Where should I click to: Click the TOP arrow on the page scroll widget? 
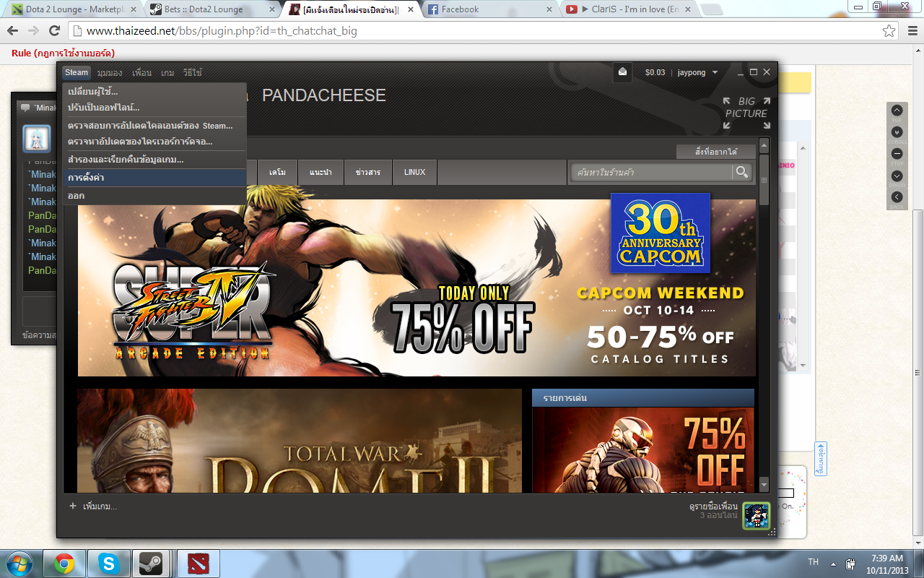click(x=897, y=111)
